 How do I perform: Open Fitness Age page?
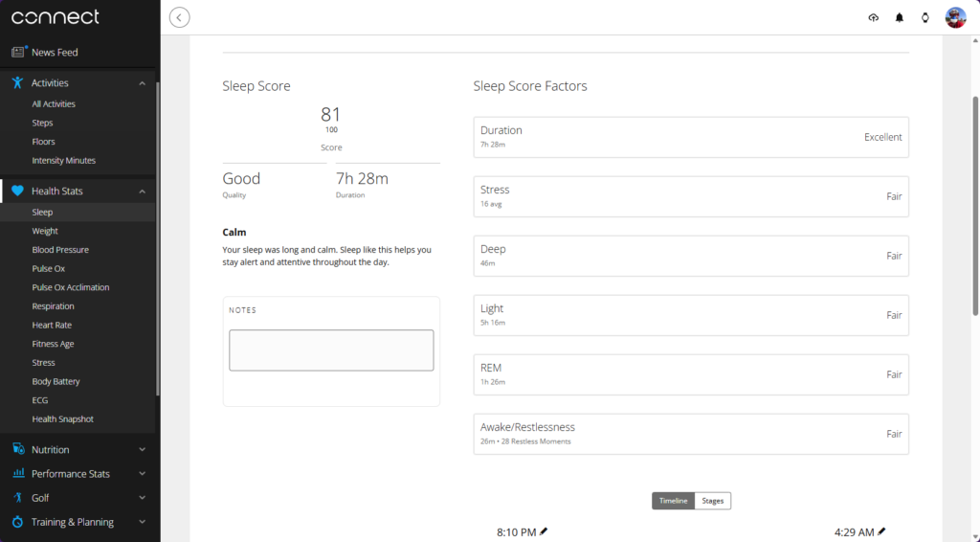tap(54, 343)
